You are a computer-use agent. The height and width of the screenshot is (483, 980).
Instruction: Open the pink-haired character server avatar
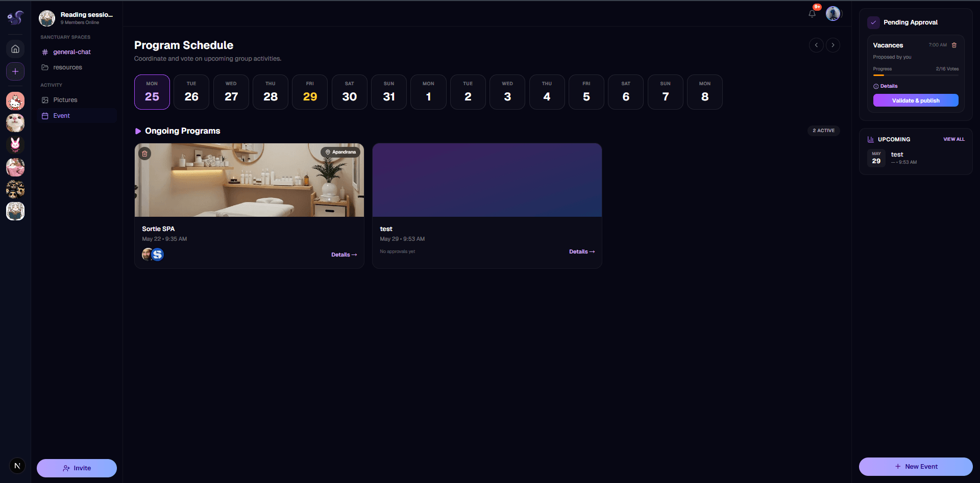click(x=15, y=167)
